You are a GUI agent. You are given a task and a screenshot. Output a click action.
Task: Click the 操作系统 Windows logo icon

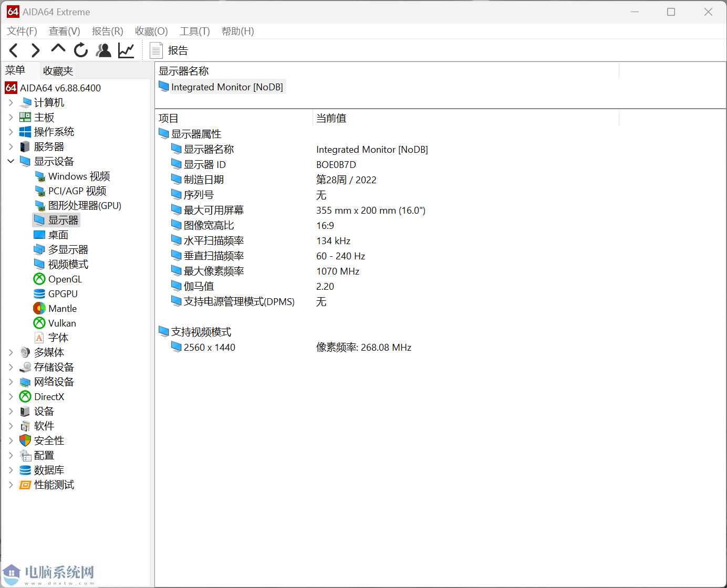[x=25, y=132]
